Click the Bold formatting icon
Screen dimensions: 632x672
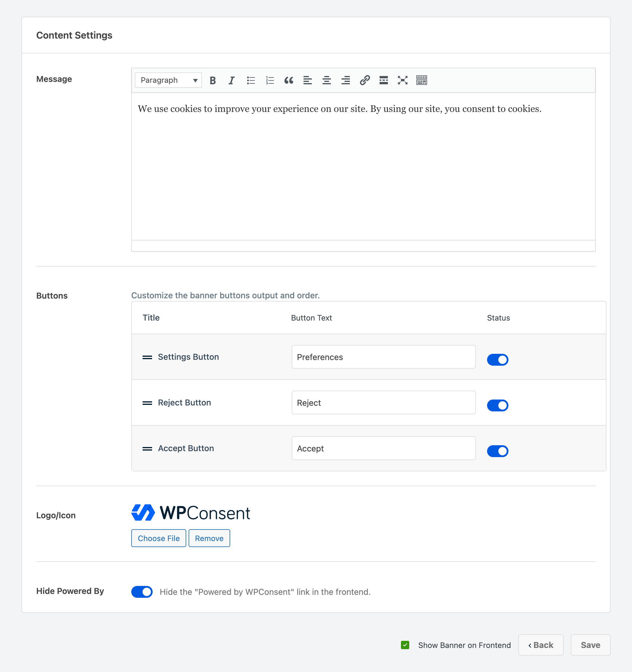click(213, 80)
